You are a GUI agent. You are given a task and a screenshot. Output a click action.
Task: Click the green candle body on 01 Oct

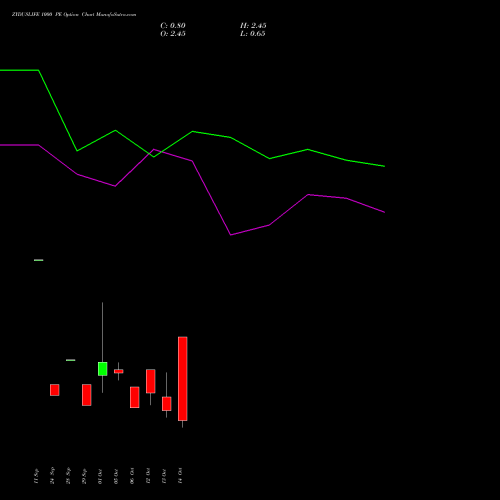[103, 369]
